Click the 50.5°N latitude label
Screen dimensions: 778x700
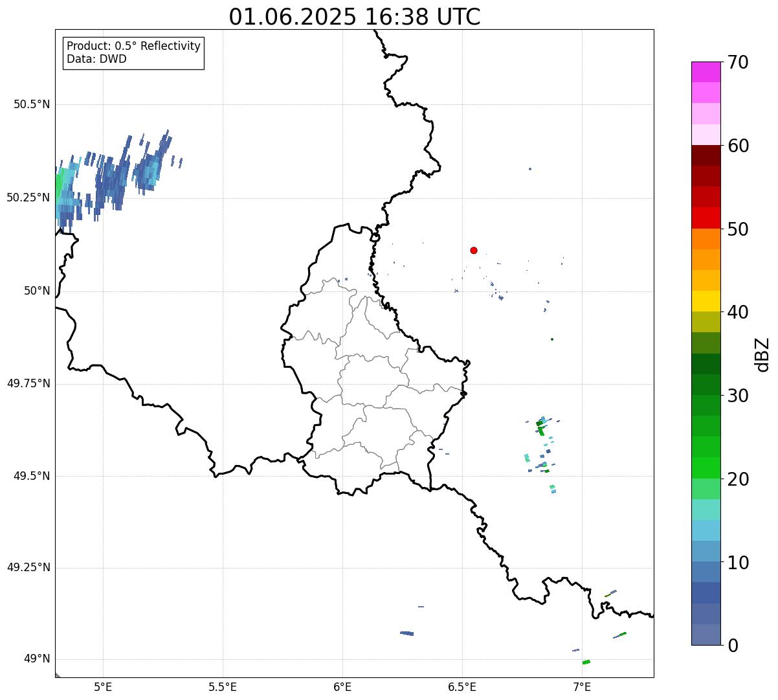[32, 104]
